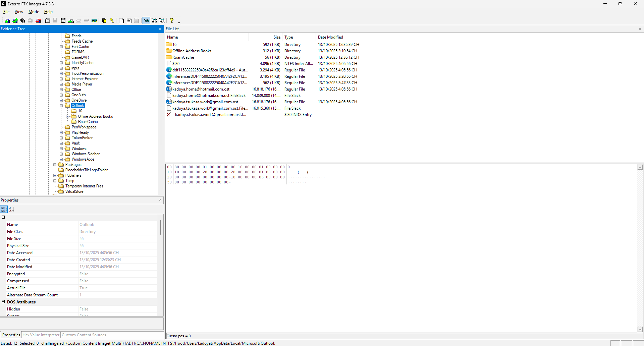Open the Mode menu
The height and width of the screenshot is (346, 644).
[x=34, y=12]
